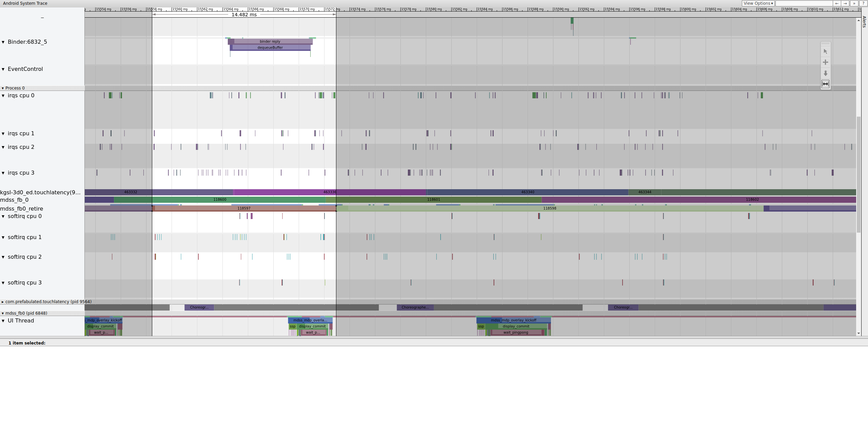
Task: Collapse the Process 0 section
Action: tap(3, 88)
